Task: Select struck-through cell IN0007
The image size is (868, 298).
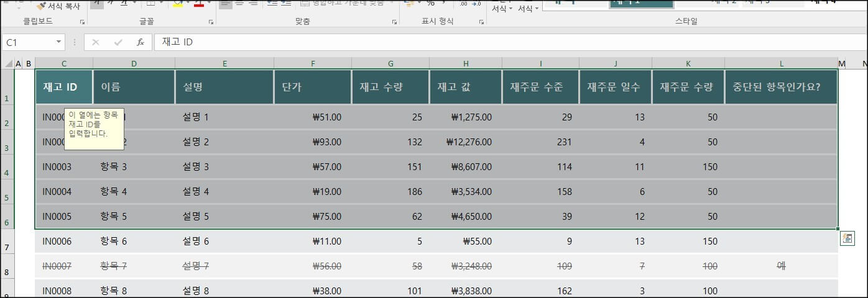Action: (x=64, y=266)
